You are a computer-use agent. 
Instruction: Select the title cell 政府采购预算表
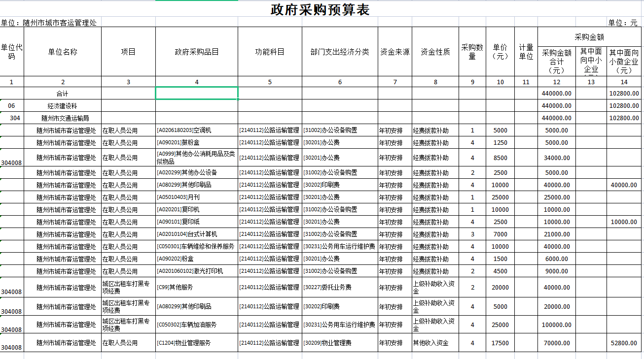(x=320, y=9)
